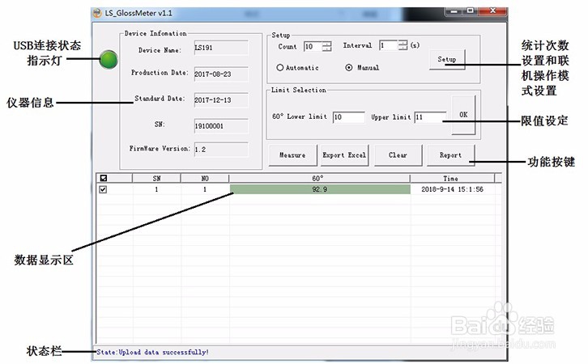Generate a report with Report button
Screen dimensions: 588x364
(x=451, y=155)
